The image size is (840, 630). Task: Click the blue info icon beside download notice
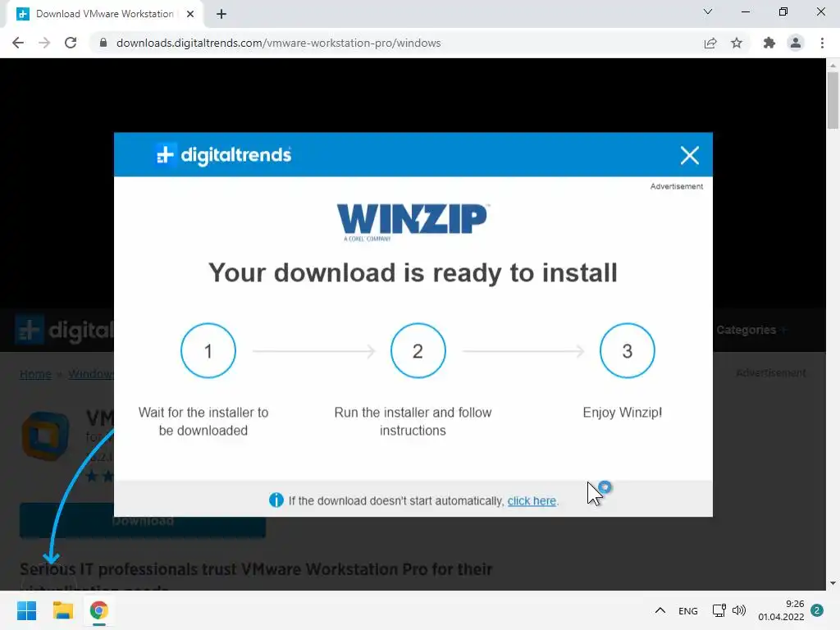[276, 500]
